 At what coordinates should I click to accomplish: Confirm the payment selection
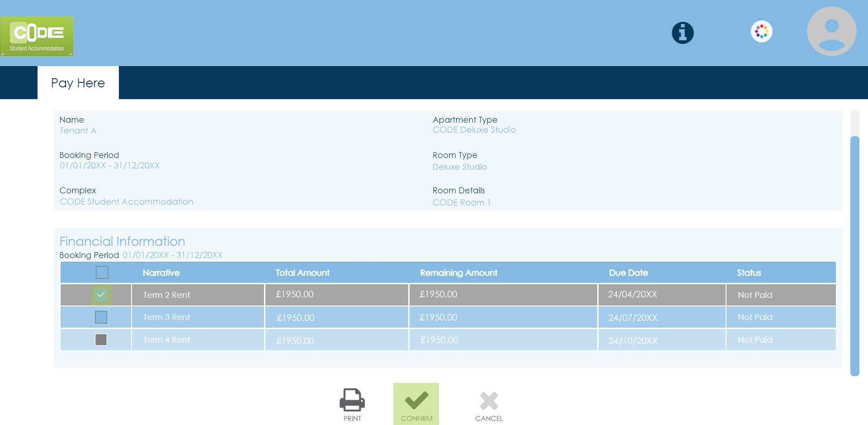(x=416, y=404)
